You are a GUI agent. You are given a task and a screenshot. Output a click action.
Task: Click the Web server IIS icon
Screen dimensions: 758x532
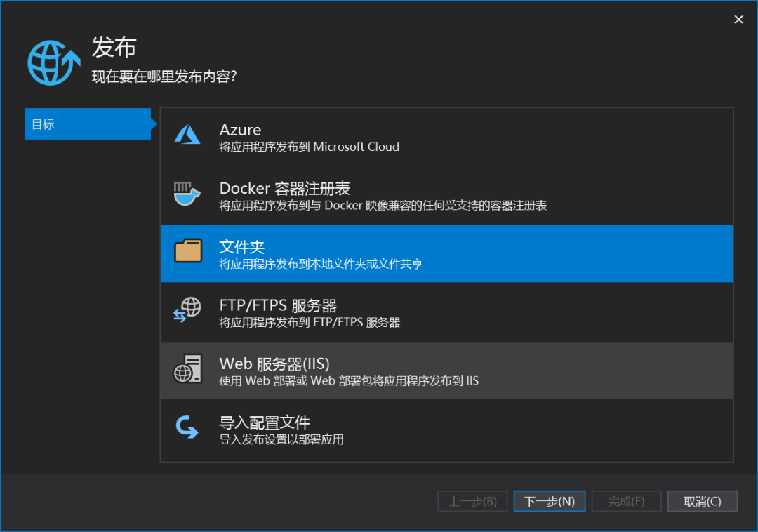tap(187, 368)
